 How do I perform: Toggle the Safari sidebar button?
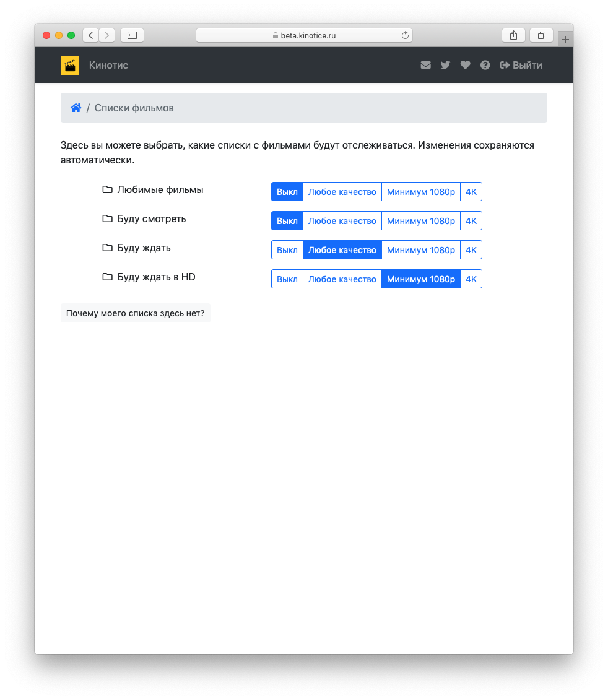point(132,35)
